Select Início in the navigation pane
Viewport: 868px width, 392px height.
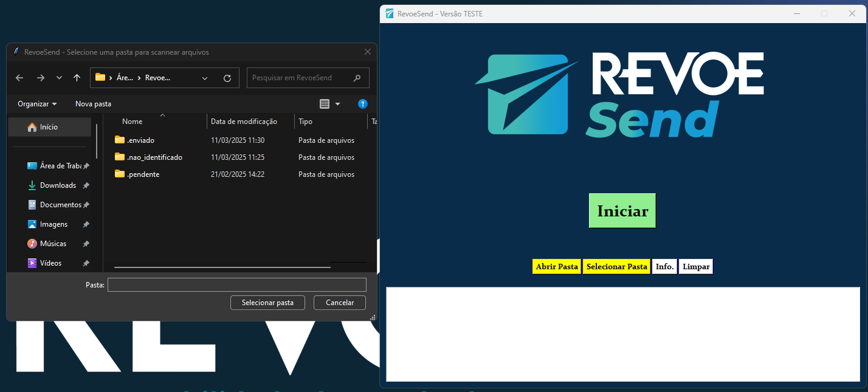click(49, 127)
